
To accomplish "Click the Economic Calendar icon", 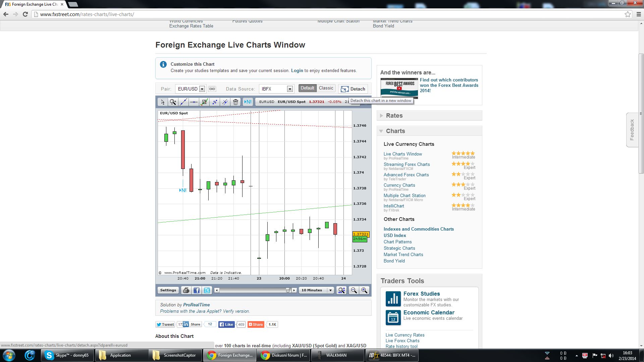I will pyautogui.click(x=393, y=318).
